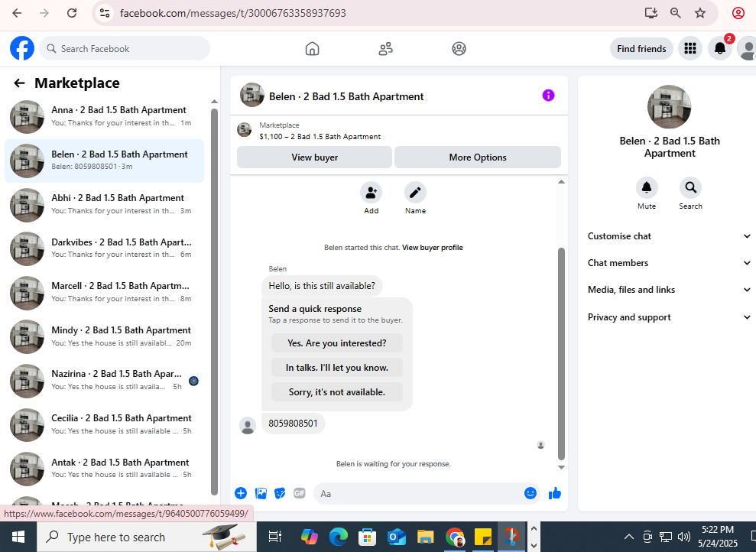
Task: Open Darkvibes' apartment conversation
Action: pos(104,248)
